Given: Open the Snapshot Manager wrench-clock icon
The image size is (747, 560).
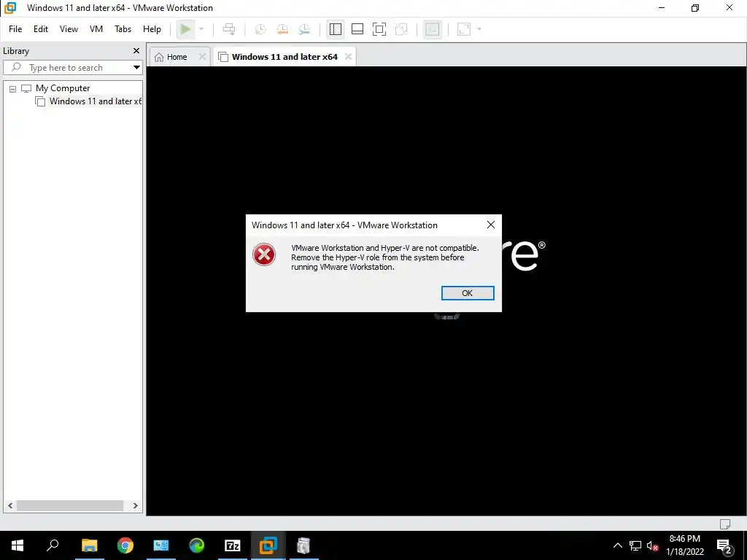Looking at the screenshot, I should [304, 29].
